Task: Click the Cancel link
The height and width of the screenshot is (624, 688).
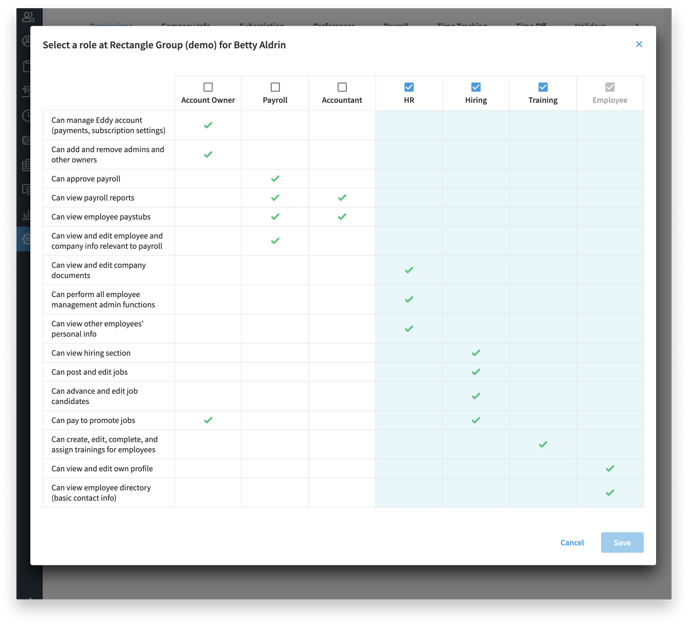Action: 572,542
